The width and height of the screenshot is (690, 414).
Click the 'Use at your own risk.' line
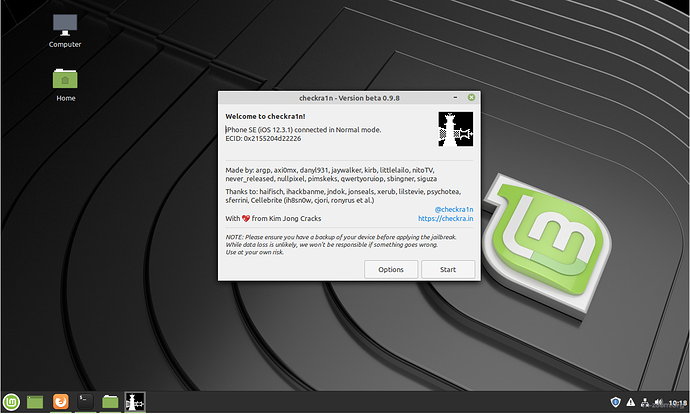click(255, 253)
